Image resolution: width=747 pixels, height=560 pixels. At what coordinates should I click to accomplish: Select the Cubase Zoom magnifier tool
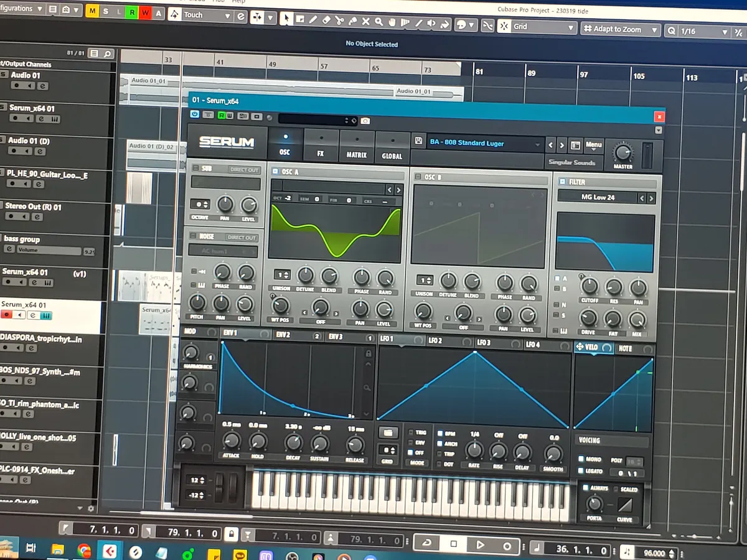378,22
